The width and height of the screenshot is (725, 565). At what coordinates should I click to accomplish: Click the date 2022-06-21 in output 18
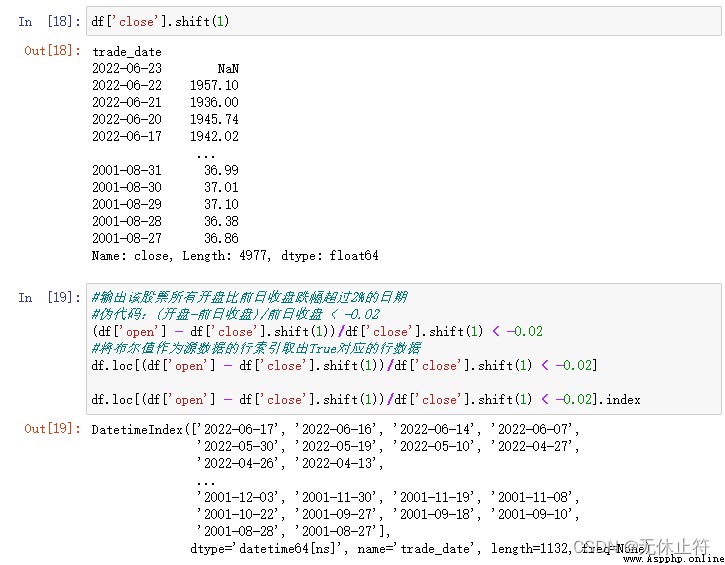click(127, 102)
